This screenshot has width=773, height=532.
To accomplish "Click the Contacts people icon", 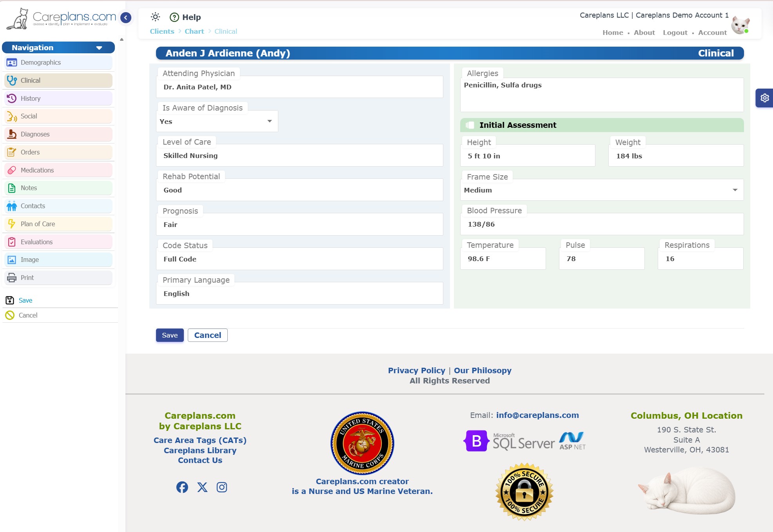I will (12, 206).
